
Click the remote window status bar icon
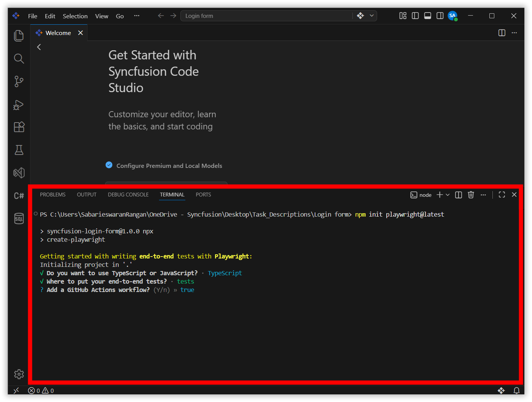coord(16,390)
